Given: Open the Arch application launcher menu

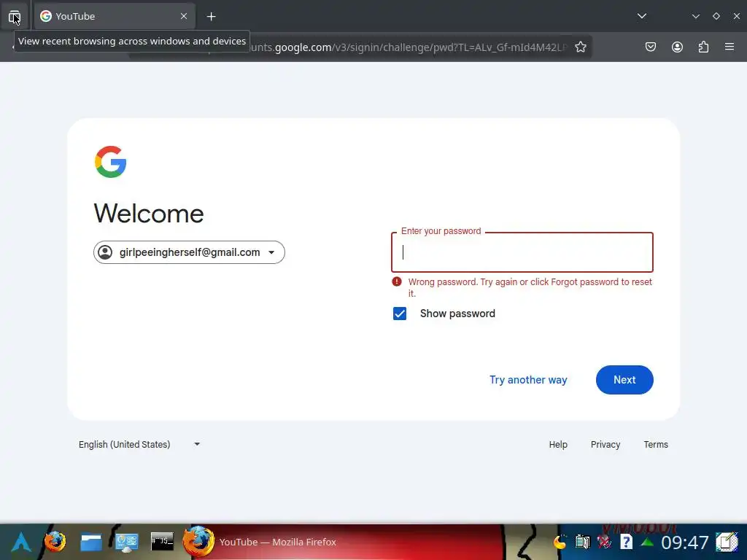Looking at the screenshot, I should (21, 542).
